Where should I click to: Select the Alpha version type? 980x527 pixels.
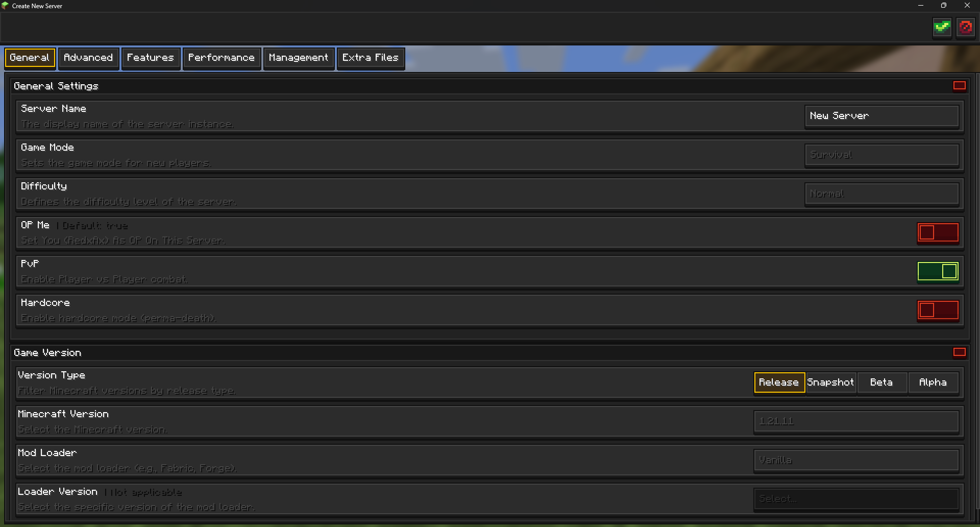pyautogui.click(x=933, y=382)
